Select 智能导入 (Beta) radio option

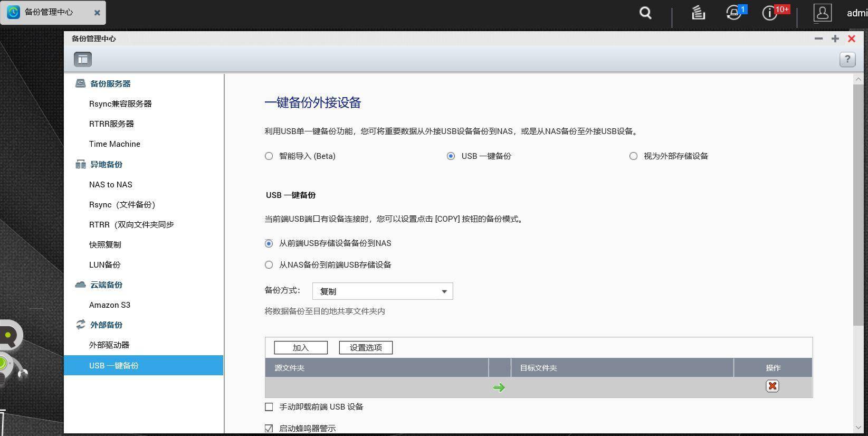coord(269,156)
